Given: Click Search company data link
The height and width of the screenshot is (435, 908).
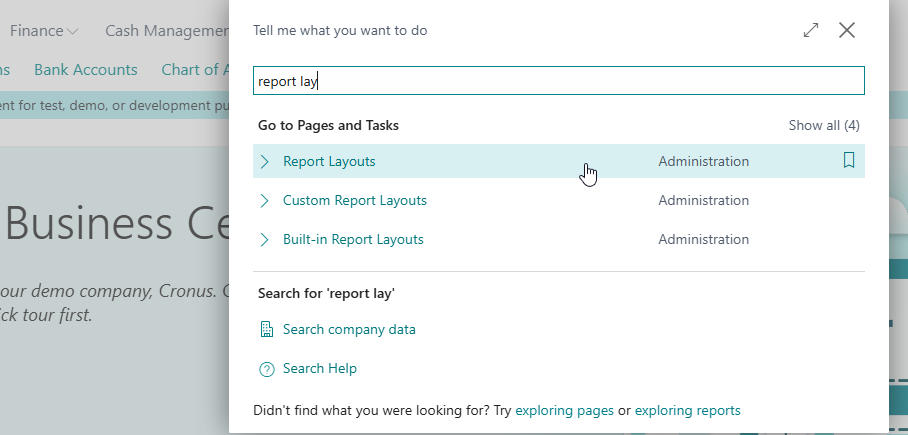Looking at the screenshot, I should (x=349, y=330).
